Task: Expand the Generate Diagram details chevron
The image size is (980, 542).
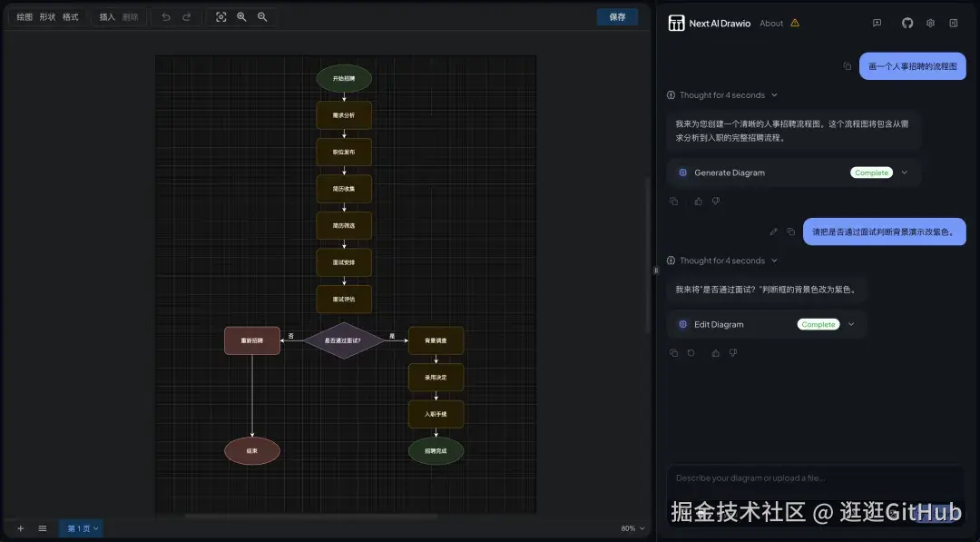Action: (905, 172)
